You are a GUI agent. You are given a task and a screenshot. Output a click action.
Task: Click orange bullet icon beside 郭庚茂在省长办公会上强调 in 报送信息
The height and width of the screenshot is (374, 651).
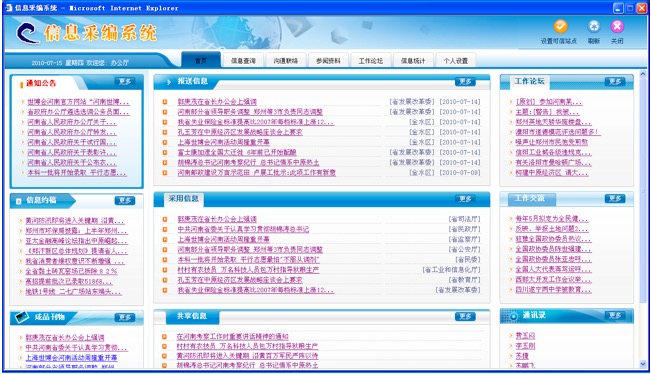(x=165, y=102)
